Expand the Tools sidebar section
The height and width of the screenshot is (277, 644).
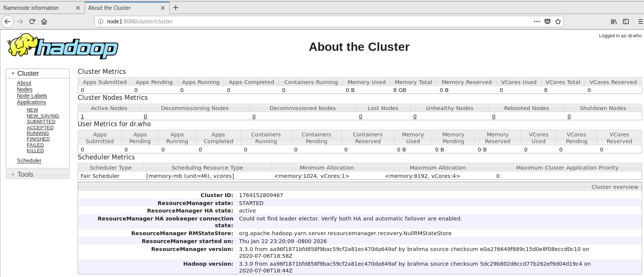38,174
